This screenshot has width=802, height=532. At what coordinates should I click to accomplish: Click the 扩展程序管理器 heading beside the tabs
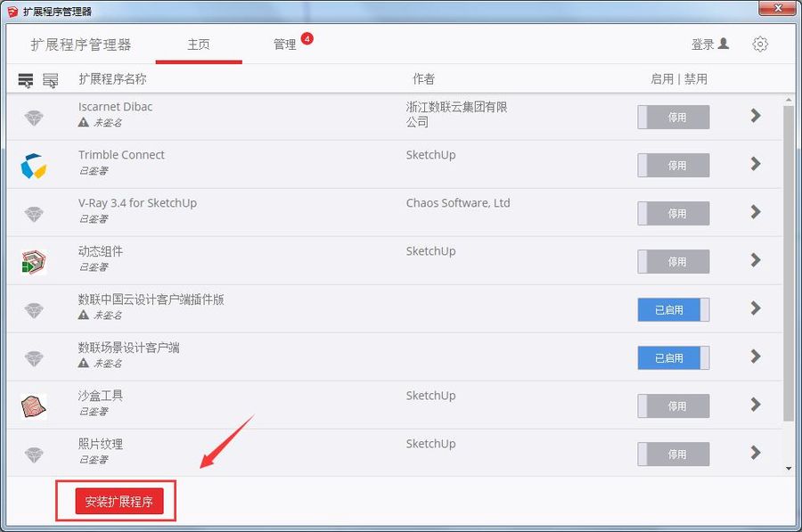(81, 45)
